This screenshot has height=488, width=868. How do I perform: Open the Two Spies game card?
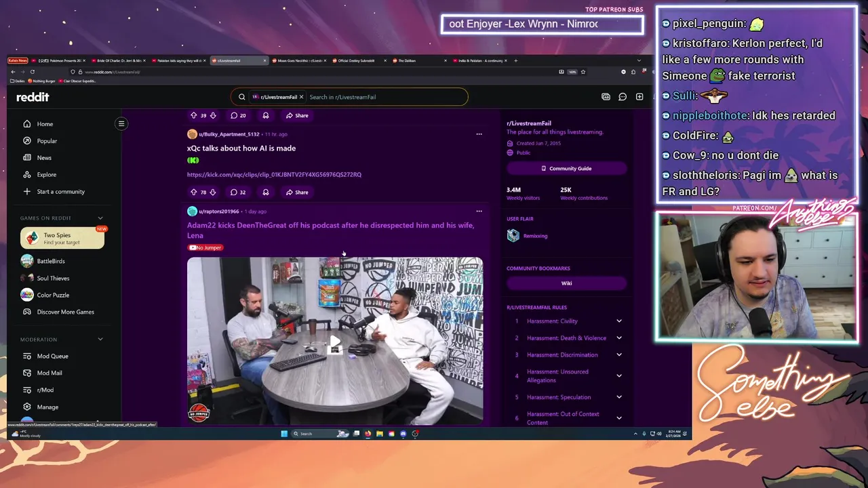click(x=62, y=238)
